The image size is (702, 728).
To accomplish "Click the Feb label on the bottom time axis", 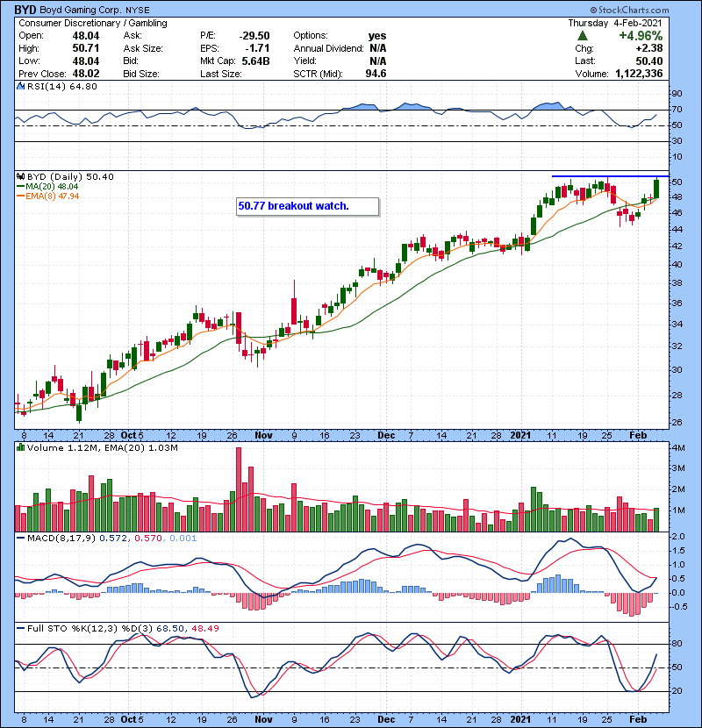I will (638, 719).
